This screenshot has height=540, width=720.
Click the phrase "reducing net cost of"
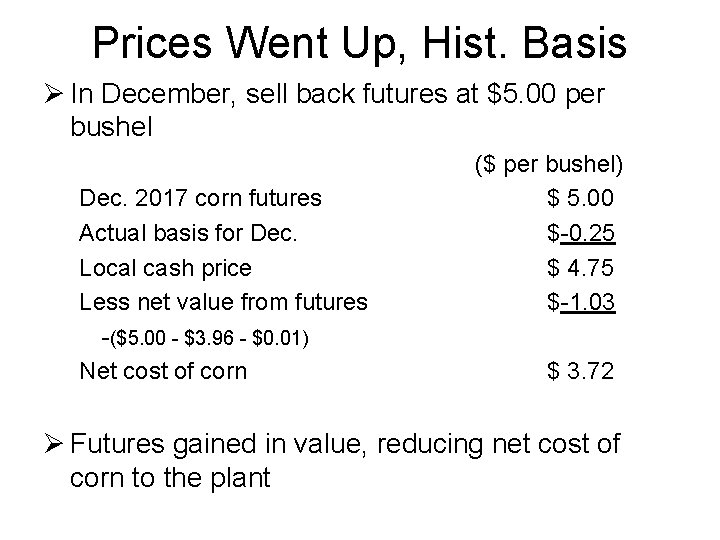pyautogui.click(x=499, y=444)
